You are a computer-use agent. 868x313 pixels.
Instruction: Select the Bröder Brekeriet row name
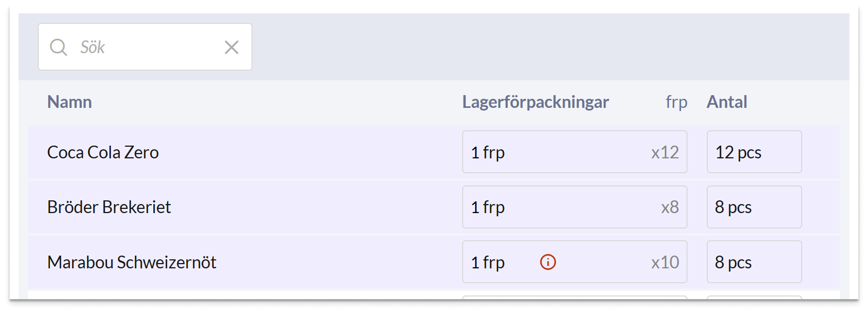(x=109, y=207)
